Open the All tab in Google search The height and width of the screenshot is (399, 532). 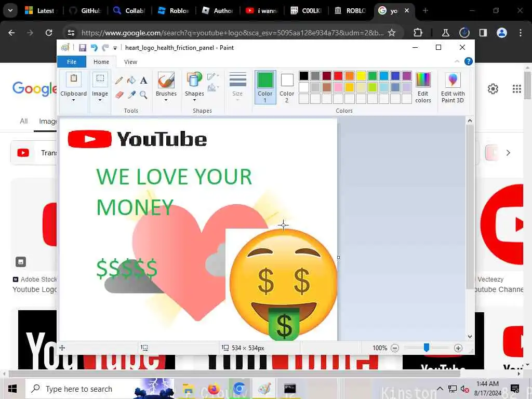tap(24, 121)
